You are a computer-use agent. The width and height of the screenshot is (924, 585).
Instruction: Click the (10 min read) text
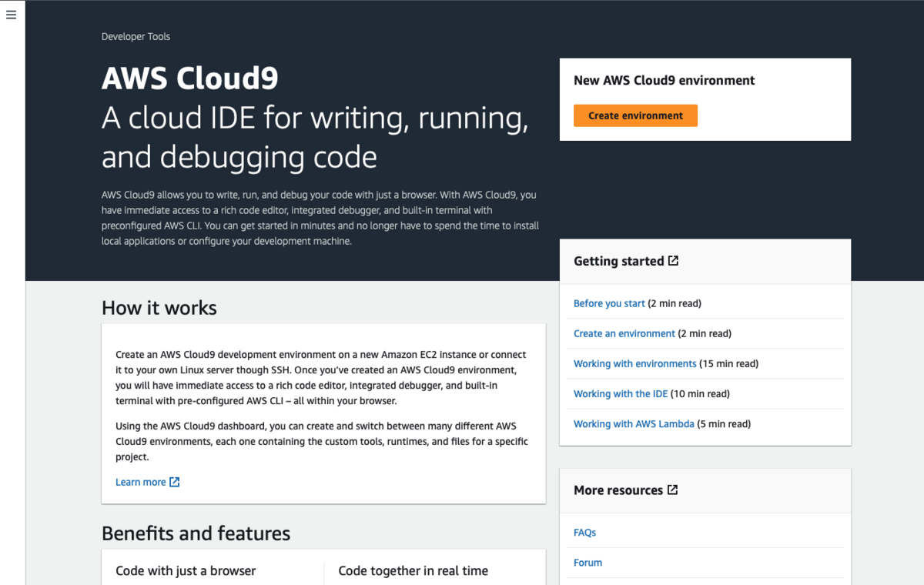pyautogui.click(x=701, y=393)
